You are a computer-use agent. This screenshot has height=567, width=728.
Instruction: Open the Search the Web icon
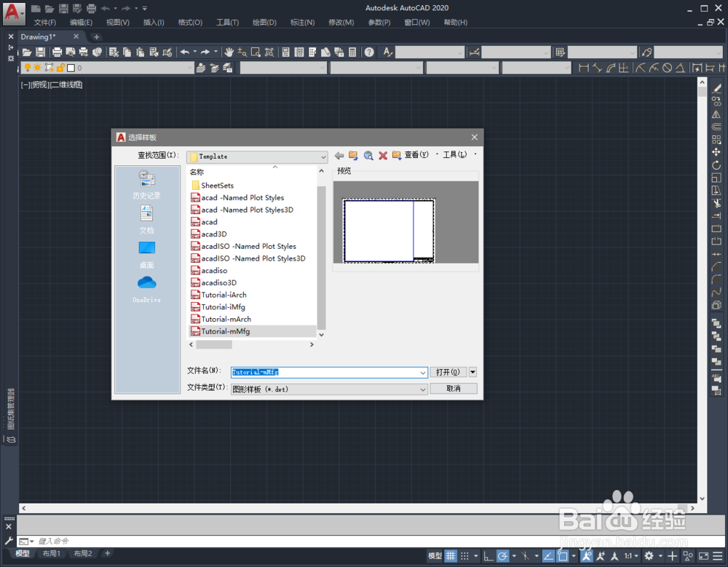[x=368, y=156]
